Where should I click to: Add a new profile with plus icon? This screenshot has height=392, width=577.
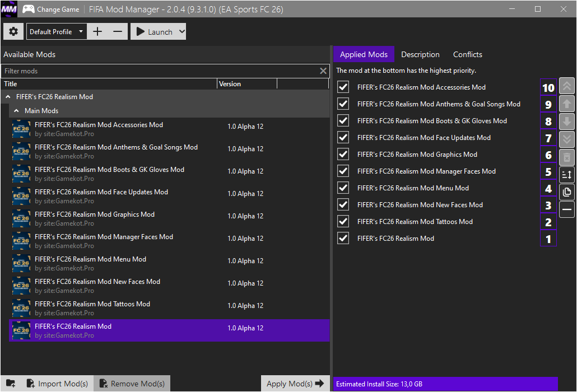click(x=97, y=32)
